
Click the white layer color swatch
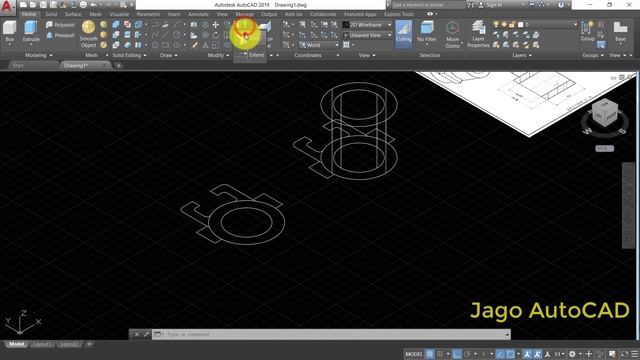click(520, 25)
